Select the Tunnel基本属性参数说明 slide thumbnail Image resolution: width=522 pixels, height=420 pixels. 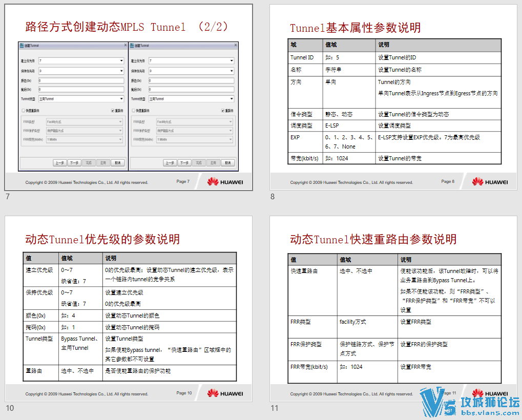(x=393, y=97)
